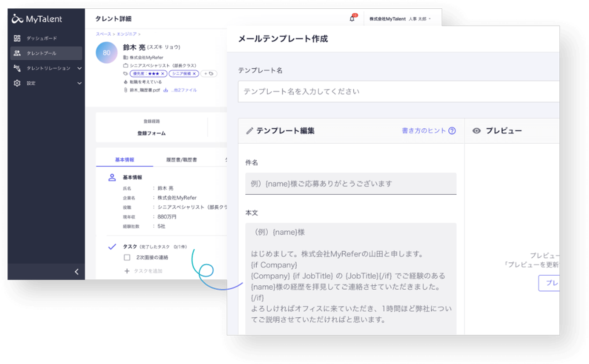This screenshot has width=589, height=364.
Task: Collapse the sidebar with the left chevron
Action: 76,272
